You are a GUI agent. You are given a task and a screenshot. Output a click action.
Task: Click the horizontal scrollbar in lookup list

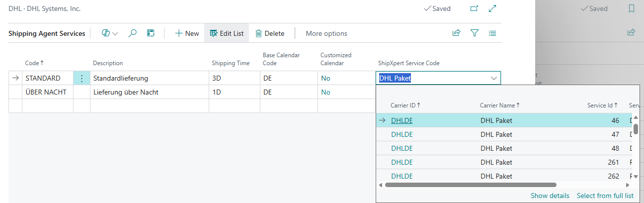(470, 185)
